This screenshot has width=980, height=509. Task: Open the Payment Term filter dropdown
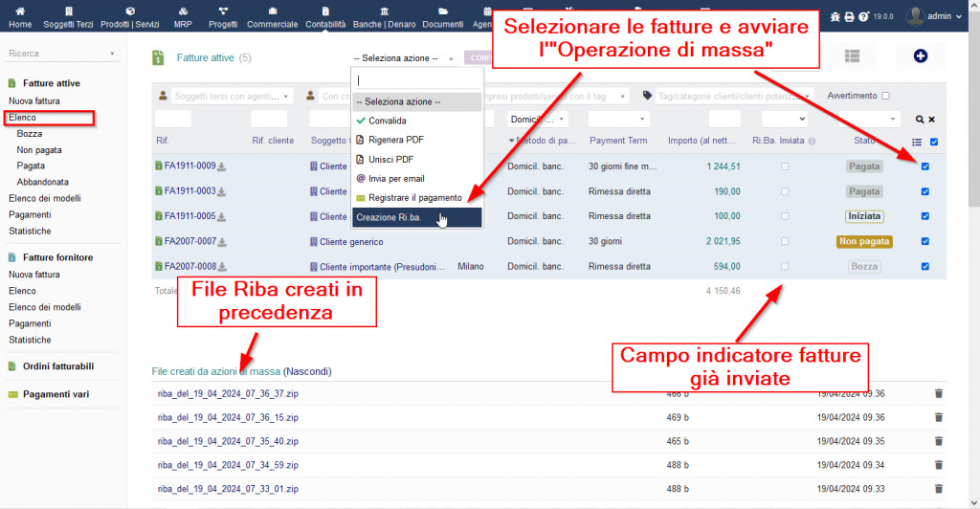617,120
